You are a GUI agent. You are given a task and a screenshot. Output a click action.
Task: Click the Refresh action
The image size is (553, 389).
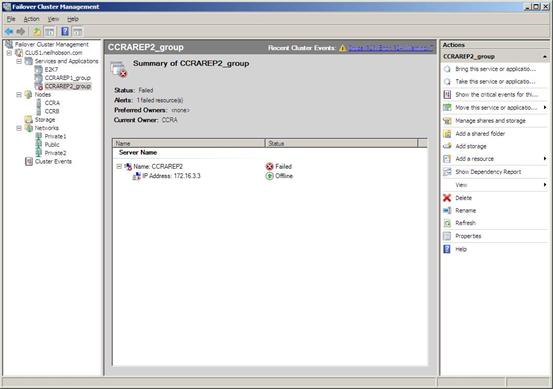(466, 223)
